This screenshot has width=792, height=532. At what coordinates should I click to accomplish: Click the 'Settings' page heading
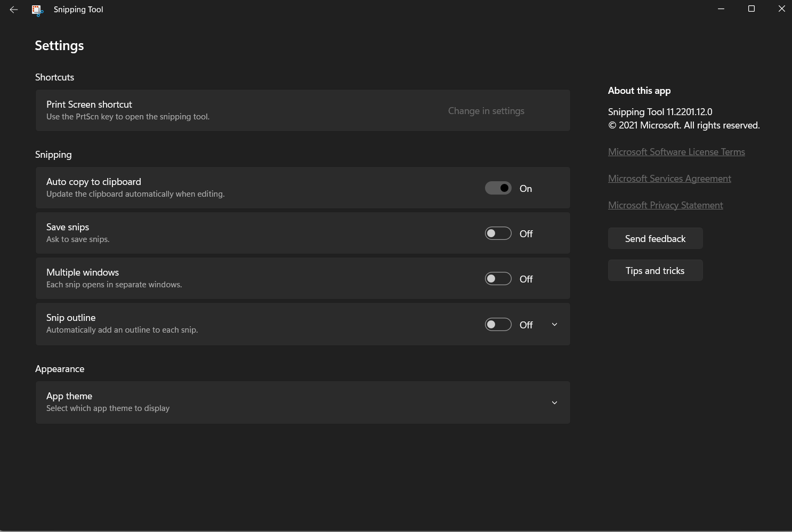click(x=59, y=46)
